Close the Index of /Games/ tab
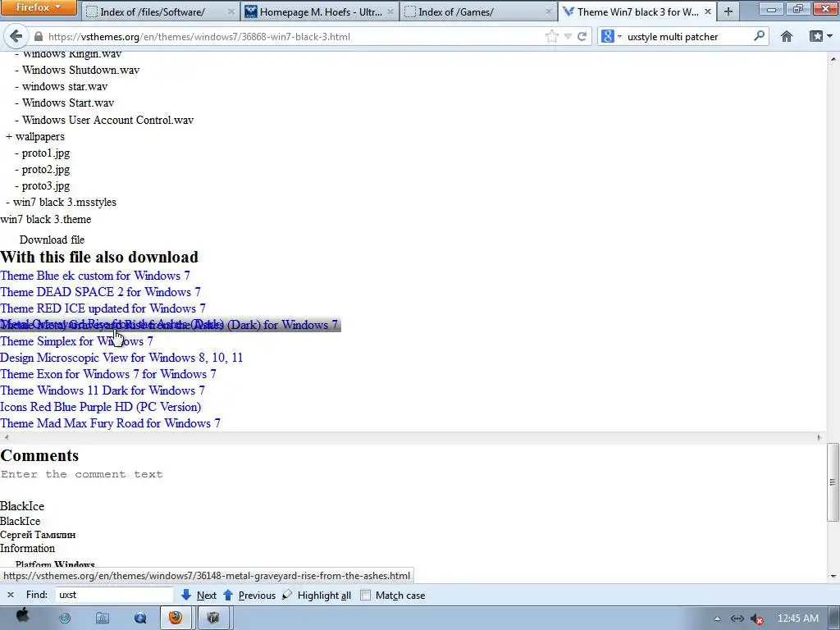Image resolution: width=840 pixels, height=630 pixels. (548, 11)
